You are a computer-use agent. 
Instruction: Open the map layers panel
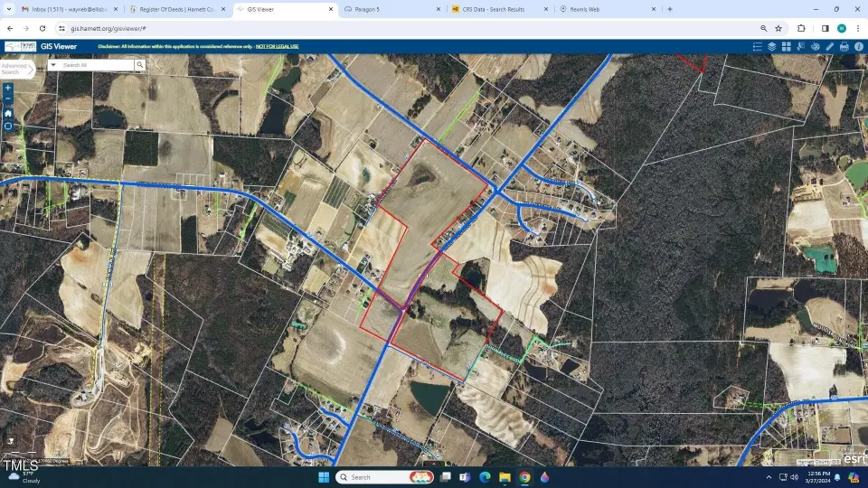click(x=771, y=46)
